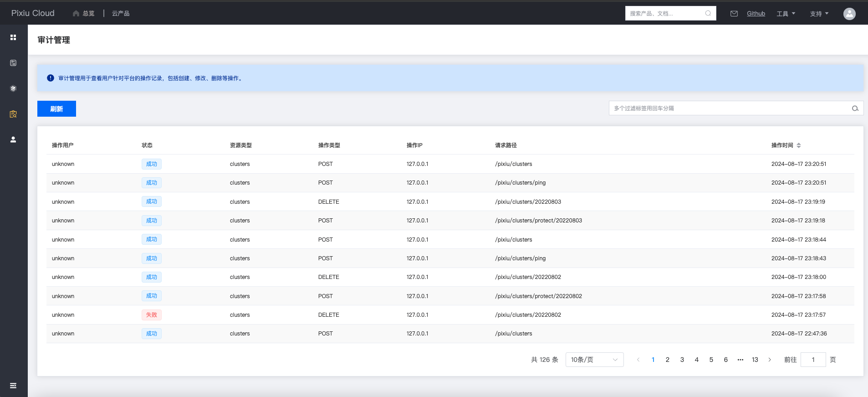Viewport: 868px width, 397px height.
Task: Select the audit management sidebar icon
Action: (13, 114)
